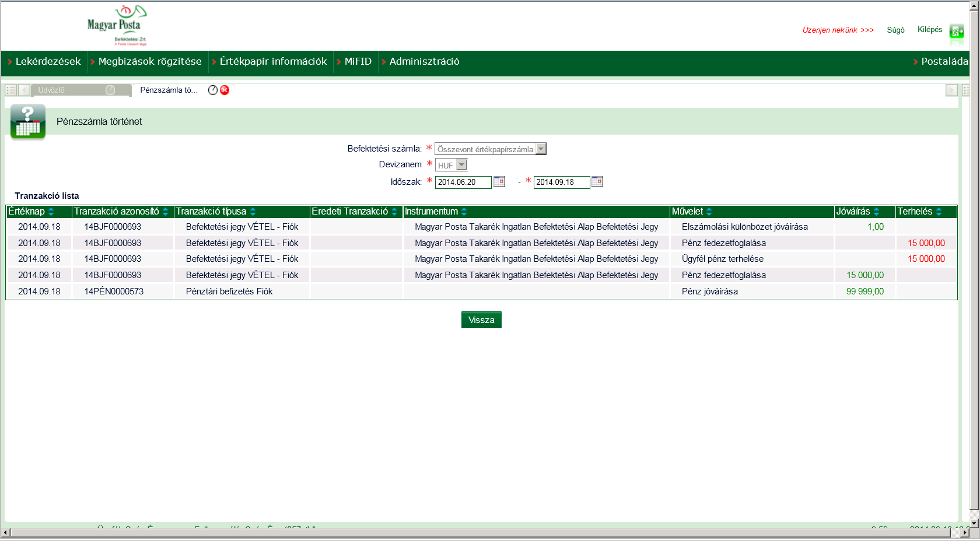Image resolution: width=980 pixels, height=541 pixels.
Task: Sort by Instrumentum column
Action: click(x=464, y=212)
